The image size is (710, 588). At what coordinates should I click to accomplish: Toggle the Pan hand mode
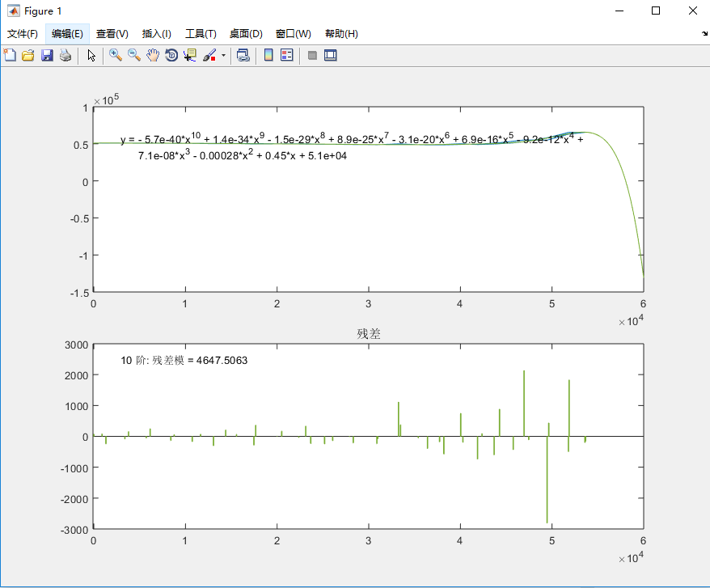pos(153,55)
